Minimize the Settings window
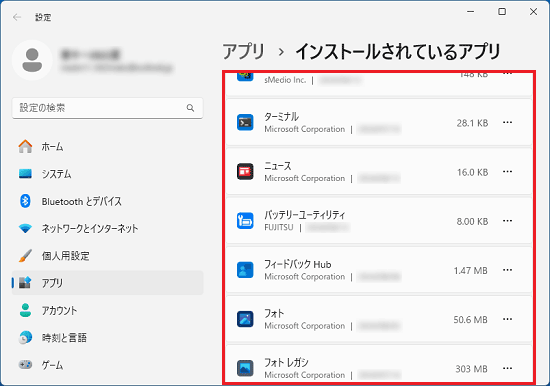This screenshot has height=386, width=550. (470, 12)
